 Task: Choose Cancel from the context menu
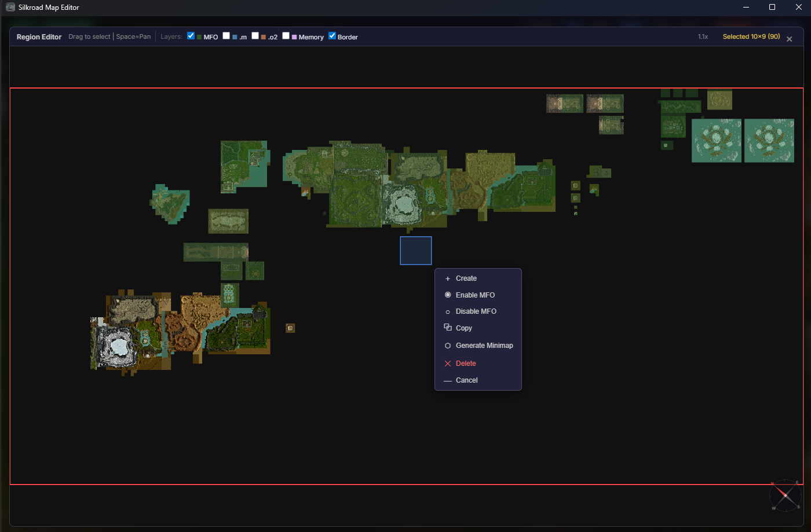pyautogui.click(x=478, y=380)
